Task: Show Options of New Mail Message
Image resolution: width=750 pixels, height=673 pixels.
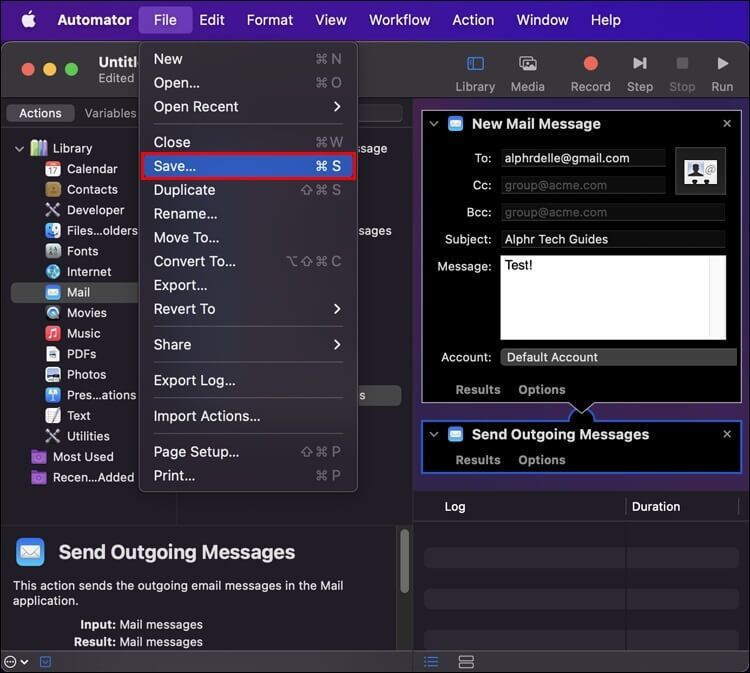Action: coord(541,389)
